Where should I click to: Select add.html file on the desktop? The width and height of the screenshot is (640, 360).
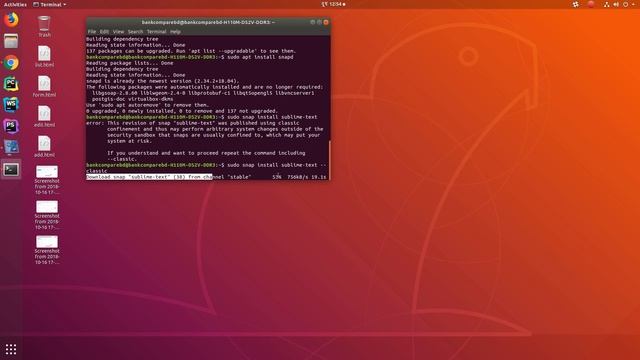pyautogui.click(x=44, y=147)
